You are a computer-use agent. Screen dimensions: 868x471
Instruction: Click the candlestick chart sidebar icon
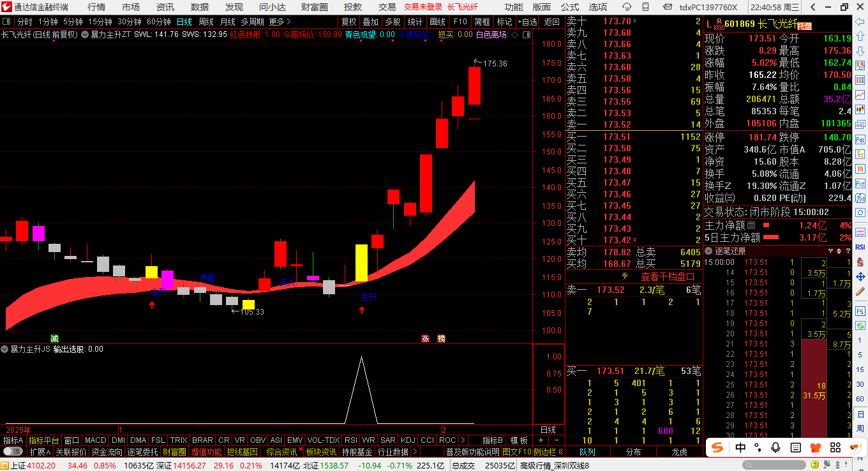860,109
